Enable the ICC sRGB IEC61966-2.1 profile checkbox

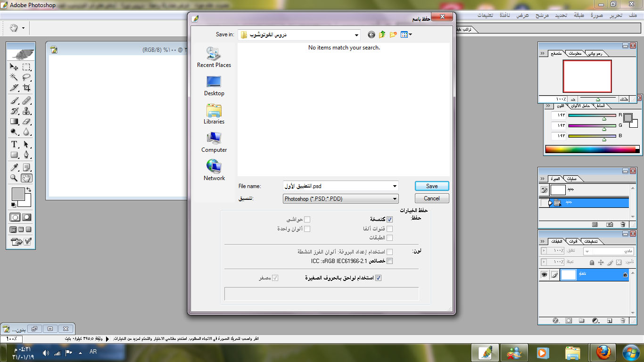389,261
